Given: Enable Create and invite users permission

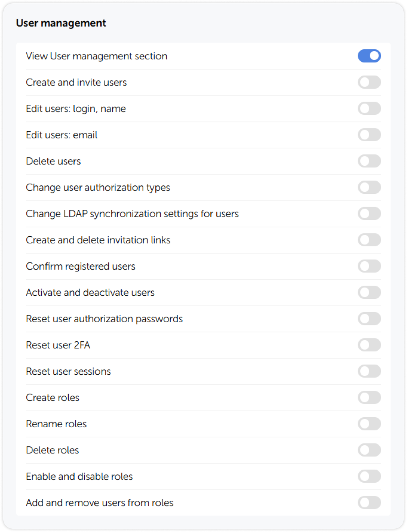Looking at the screenshot, I should click(369, 82).
